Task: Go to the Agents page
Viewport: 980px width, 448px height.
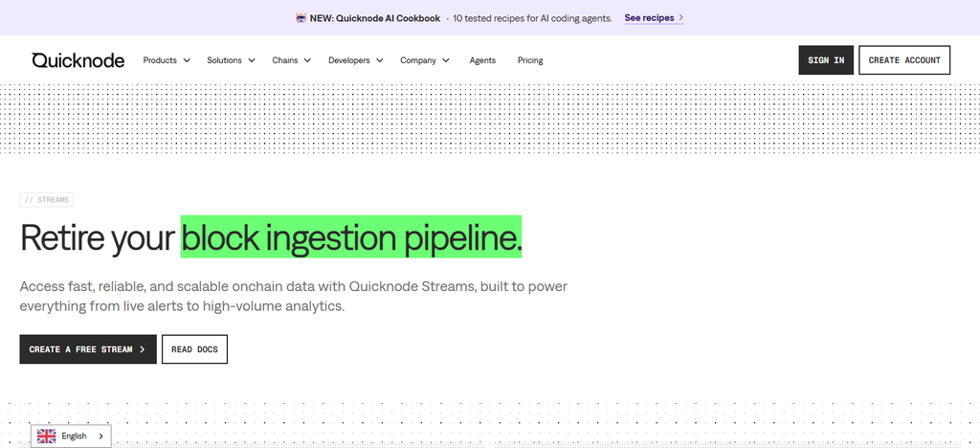Action: coord(482,60)
